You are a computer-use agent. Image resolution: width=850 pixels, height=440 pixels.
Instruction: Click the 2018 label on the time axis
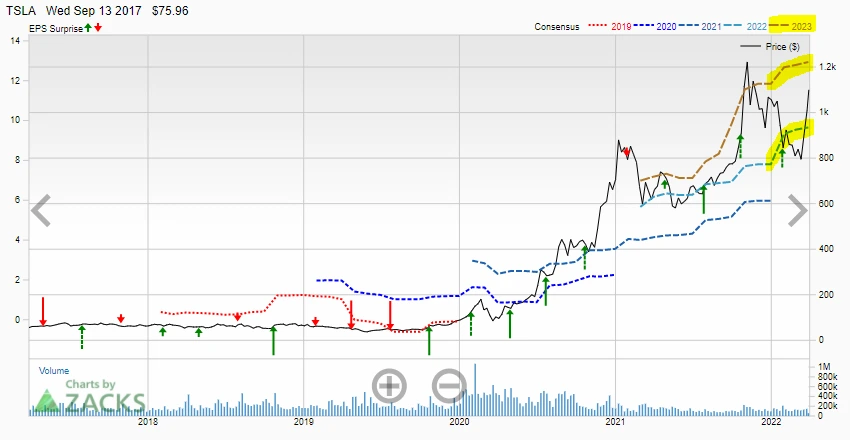tap(148, 421)
